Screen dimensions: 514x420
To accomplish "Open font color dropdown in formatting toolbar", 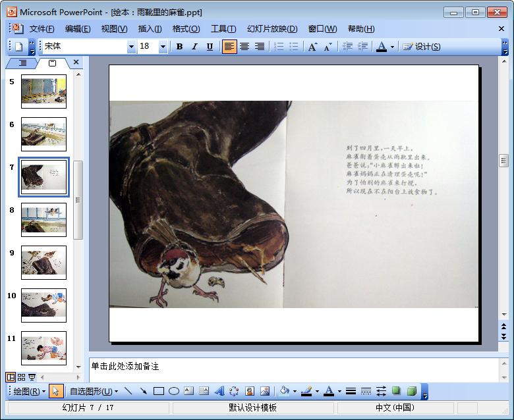I will pyautogui.click(x=392, y=47).
